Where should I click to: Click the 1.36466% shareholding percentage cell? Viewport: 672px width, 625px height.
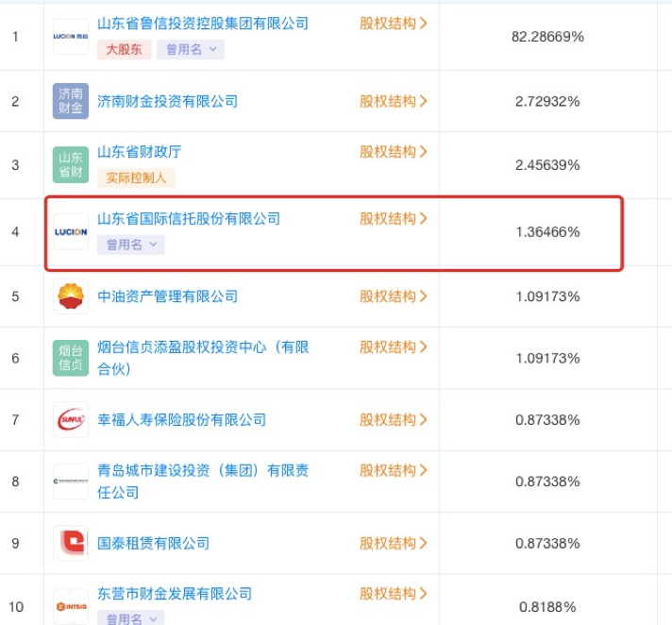[547, 231]
